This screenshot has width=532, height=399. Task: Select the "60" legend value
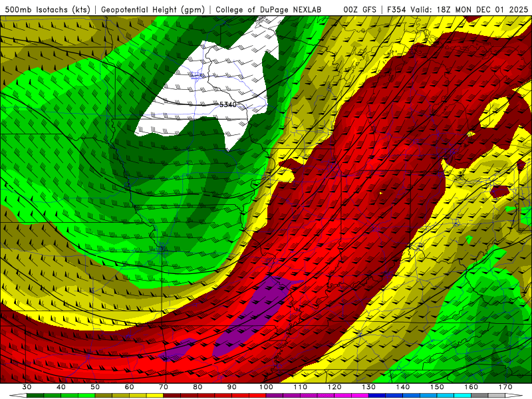coord(129,387)
